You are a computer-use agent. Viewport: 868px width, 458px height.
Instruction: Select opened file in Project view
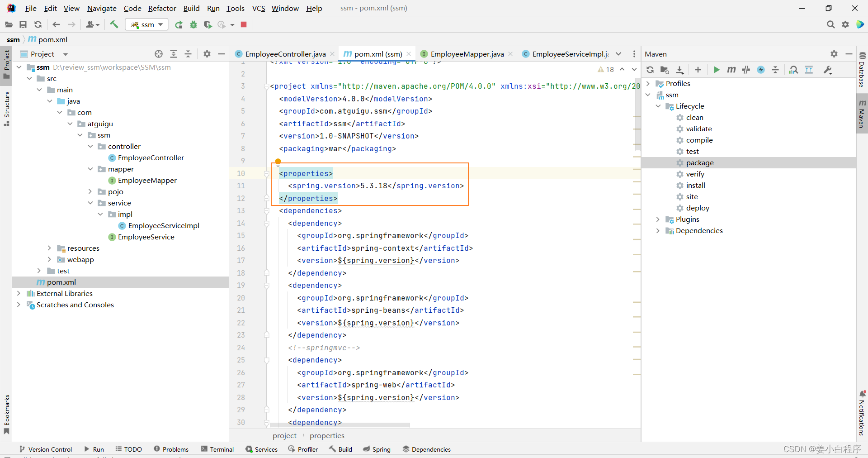point(158,54)
